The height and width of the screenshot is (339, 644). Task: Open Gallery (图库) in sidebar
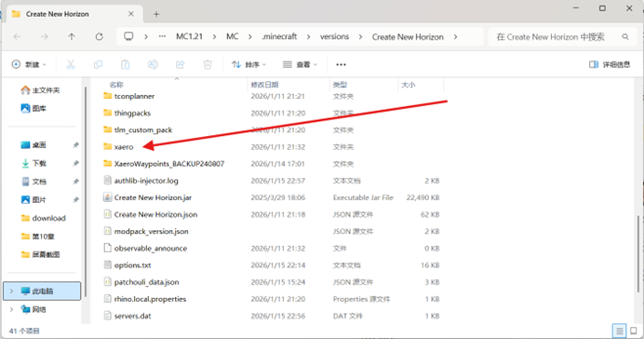[34, 108]
